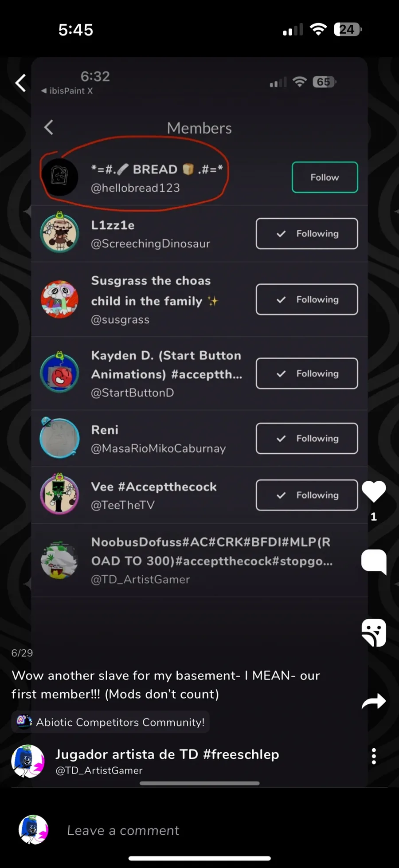Toggle Following for L1zz1e
Image resolution: width=399 pixels, height=868 pixels.
pos(307,233)
